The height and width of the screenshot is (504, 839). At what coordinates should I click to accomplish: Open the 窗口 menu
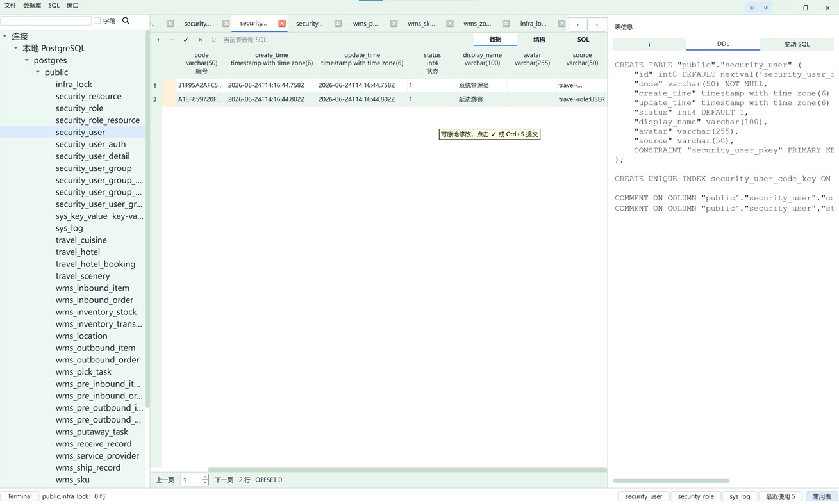point(72,6)
